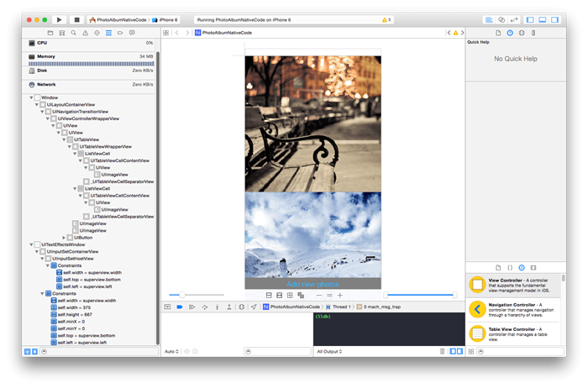Clear the console with trash icon
Screen dimensions: 588x388
click(442, 351)
